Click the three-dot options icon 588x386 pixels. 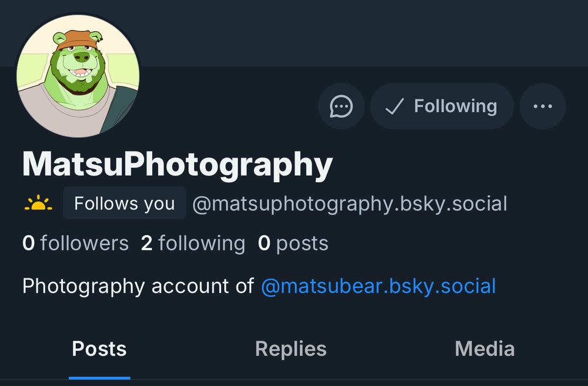point(543,106)
